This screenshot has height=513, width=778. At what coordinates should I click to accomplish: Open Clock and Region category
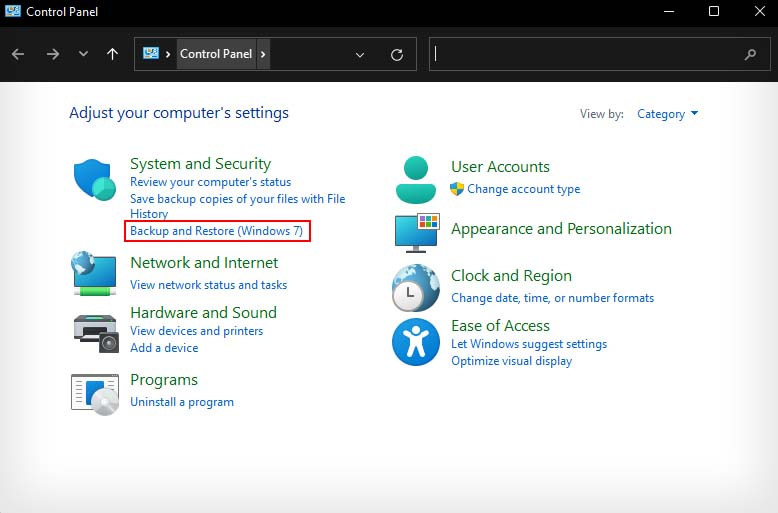(511, 276)
